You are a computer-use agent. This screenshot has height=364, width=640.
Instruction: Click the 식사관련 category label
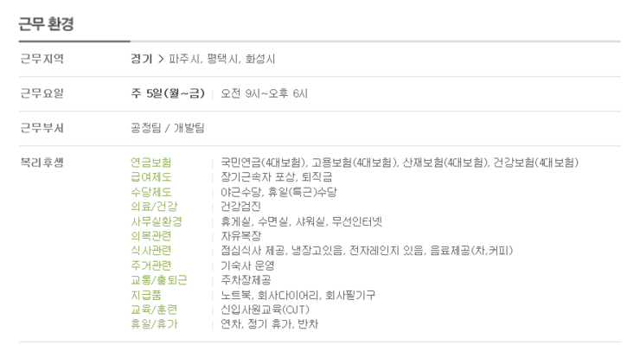pyautogui.click(x=151, y=251)
